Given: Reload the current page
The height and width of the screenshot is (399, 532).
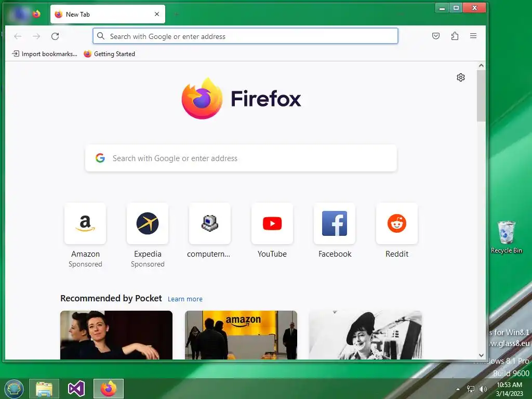Looking at the screenshot, I should tap(55, 36).
